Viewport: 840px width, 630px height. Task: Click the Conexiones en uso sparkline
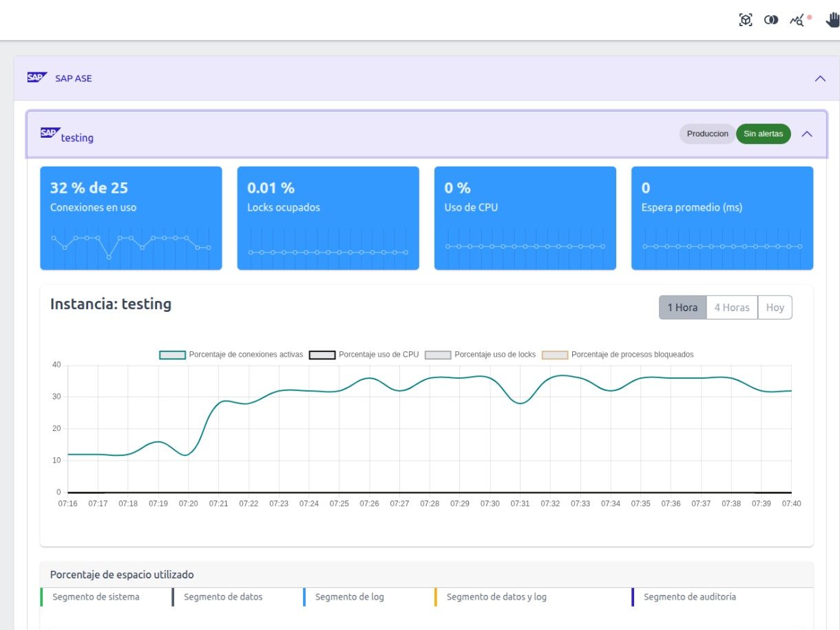[131, 243]
